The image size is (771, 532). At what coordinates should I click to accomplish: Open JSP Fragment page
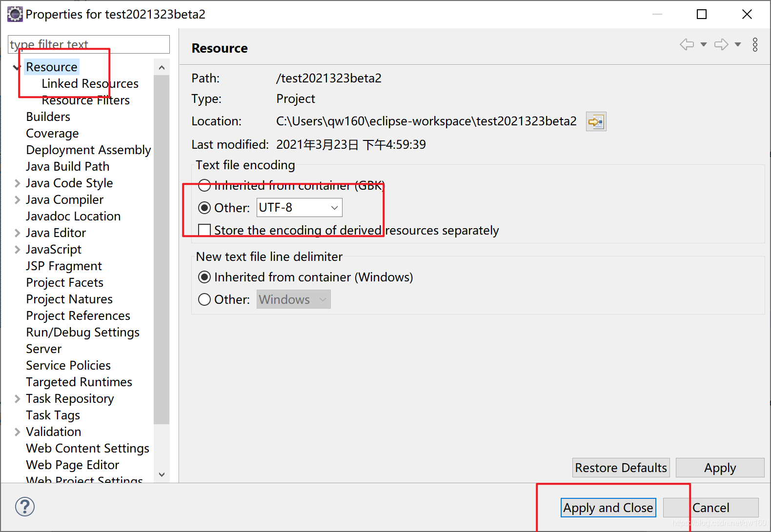click(64, 266)
